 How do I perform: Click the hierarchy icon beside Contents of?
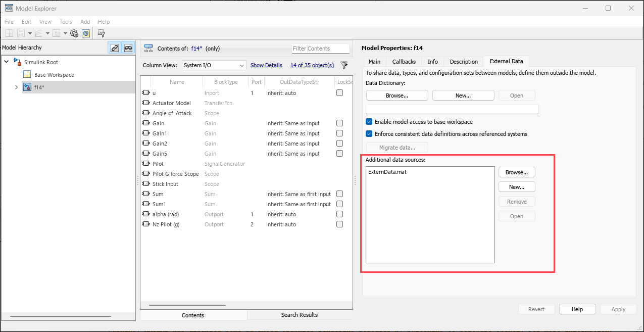point(148,49)
